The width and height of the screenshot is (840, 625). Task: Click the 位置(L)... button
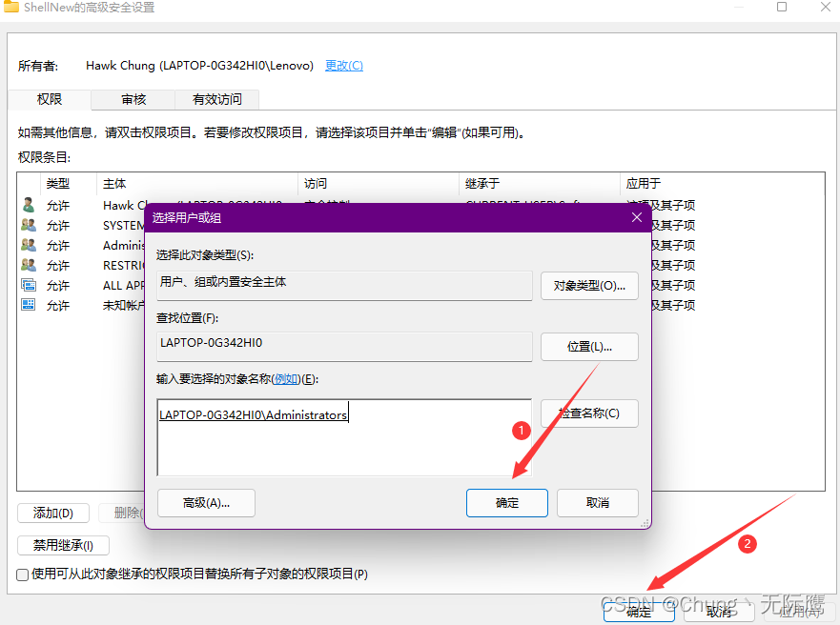pyautogui.click(x=589, y=347)
